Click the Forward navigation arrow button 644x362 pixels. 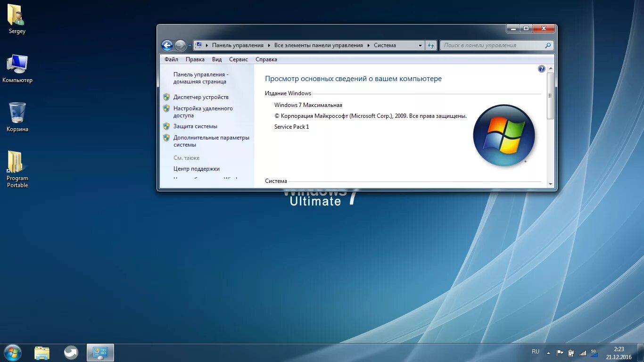(x=180, y=45)
